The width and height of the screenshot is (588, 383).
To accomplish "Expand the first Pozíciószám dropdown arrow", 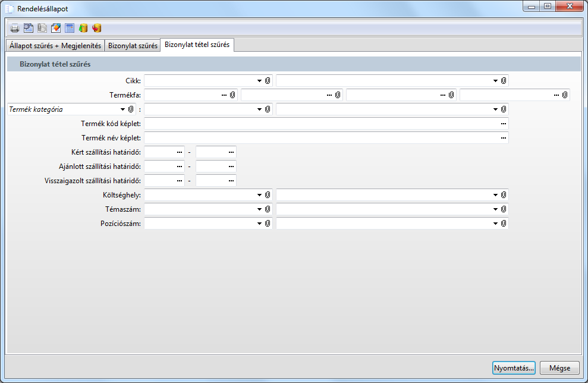I will click(x=259, y=223).
